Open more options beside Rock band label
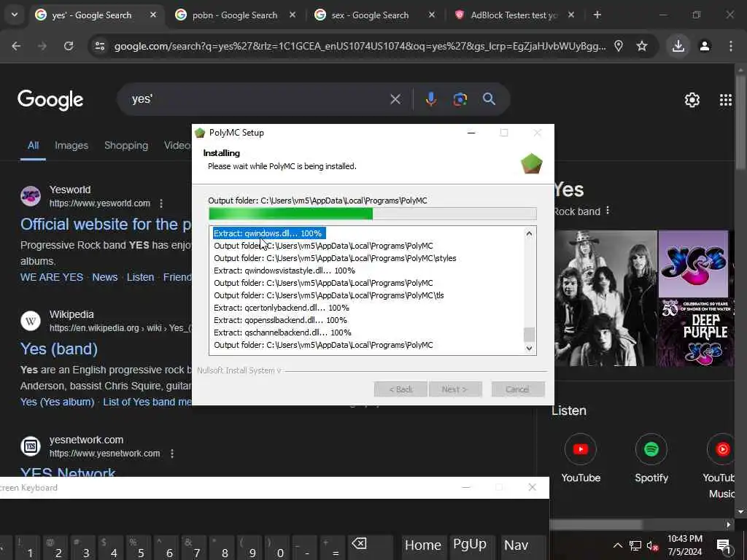747x560 pixels. coord(608,211)
